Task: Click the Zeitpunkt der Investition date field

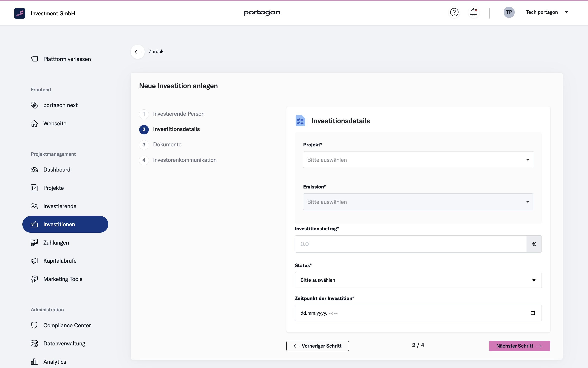Action: (x=418, y=313)
